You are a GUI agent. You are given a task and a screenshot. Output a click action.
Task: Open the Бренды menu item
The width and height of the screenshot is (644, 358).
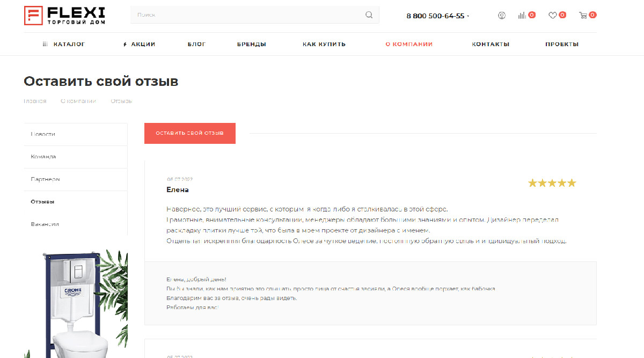252,45
